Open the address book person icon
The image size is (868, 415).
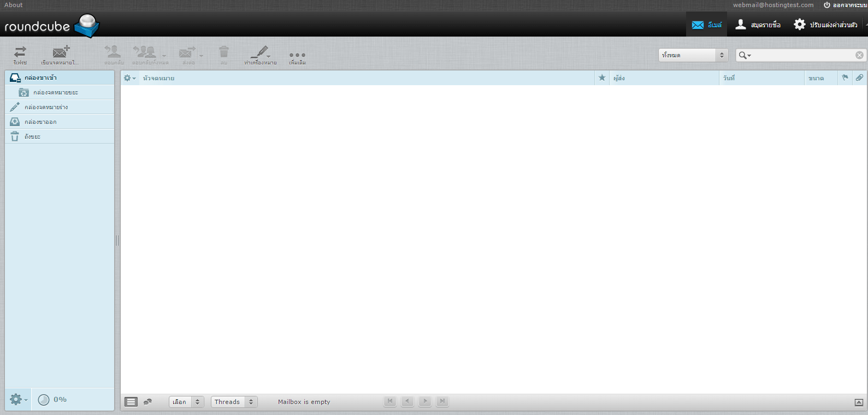pos(741,25)
